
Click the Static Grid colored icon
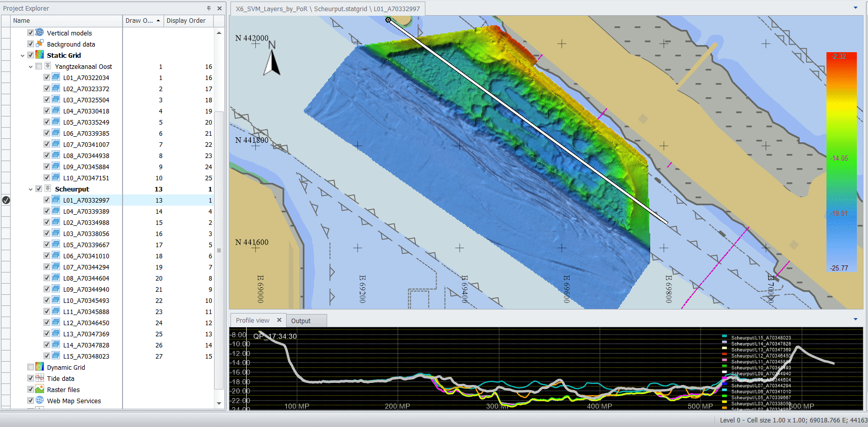[x=40, y=55]
